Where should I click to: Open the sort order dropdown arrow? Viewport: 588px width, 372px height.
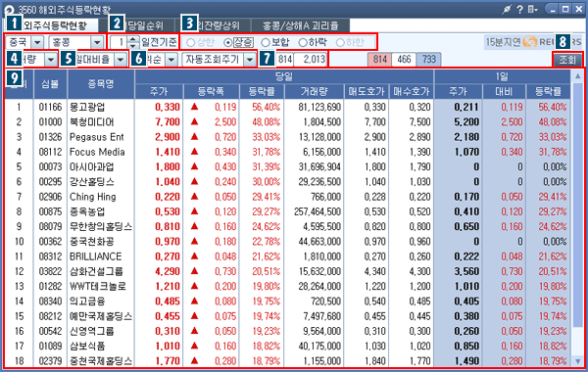pyautogui.click(x=171, y=59)
